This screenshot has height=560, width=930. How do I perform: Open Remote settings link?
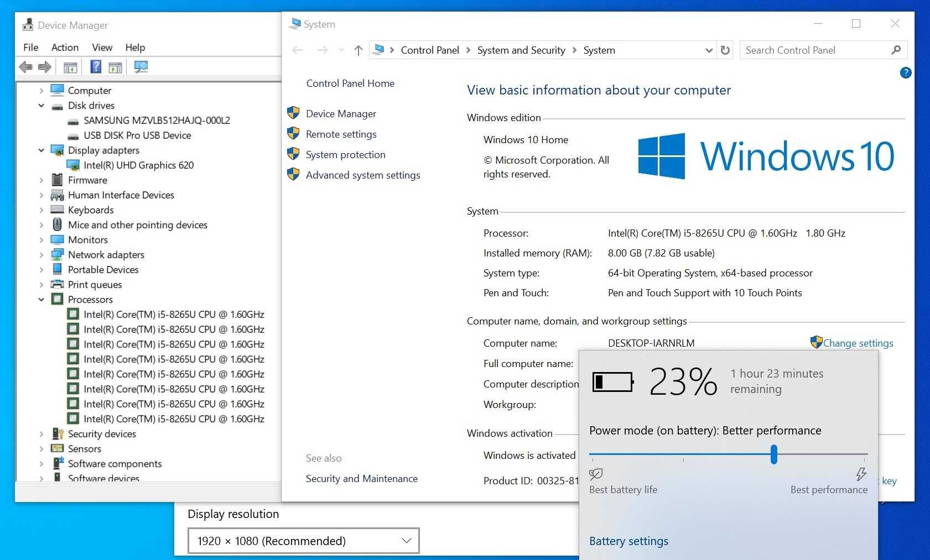(341, 134)
